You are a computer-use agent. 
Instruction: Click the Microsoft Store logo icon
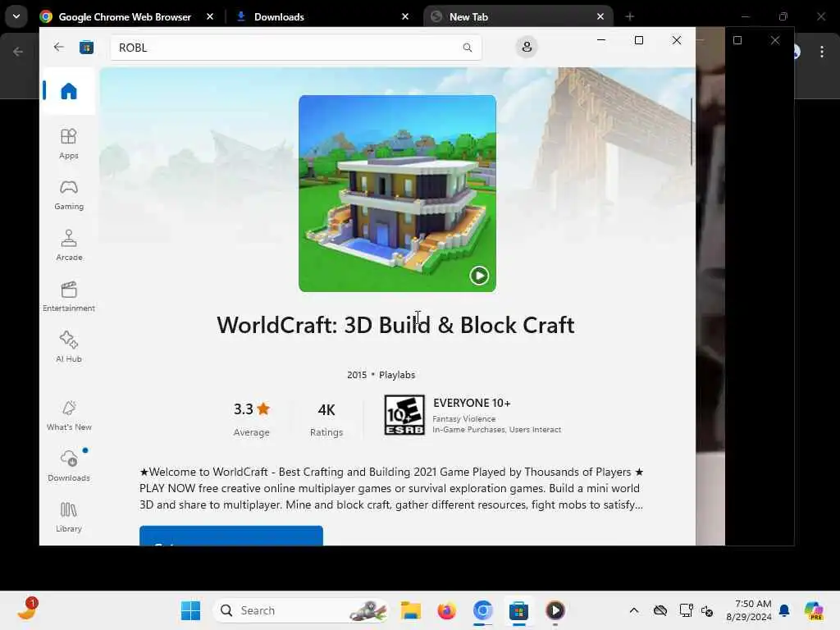86,48
